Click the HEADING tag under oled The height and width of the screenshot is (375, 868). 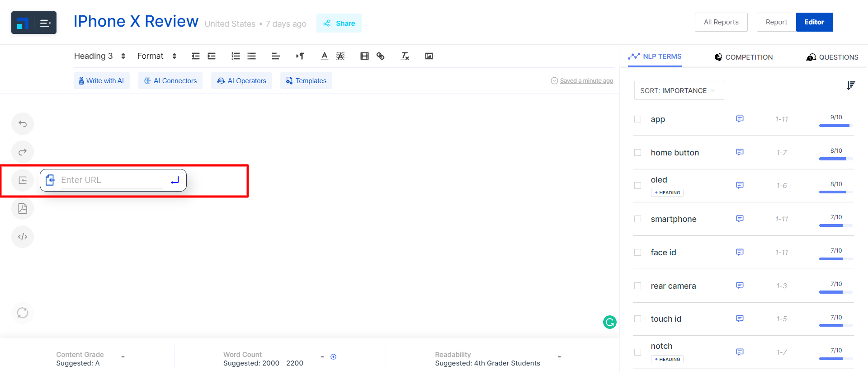[667, 192]
